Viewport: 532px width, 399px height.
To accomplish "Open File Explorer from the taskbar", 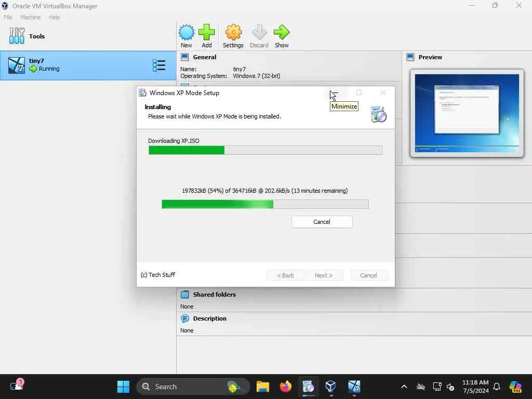I will coord(262,387).
